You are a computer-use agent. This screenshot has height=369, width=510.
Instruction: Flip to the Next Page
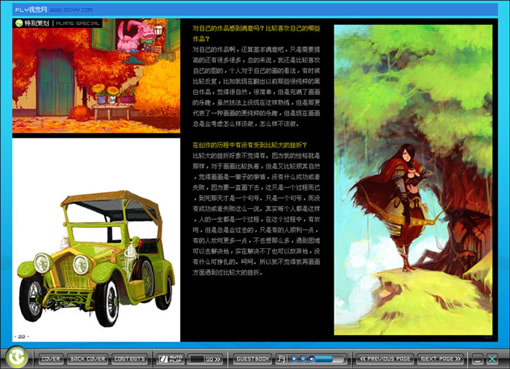(440, 359)
